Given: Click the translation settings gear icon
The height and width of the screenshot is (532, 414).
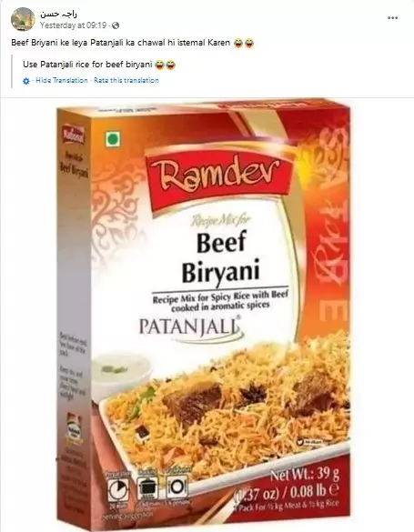Looking at the screenshot, I should pyautogui.click(x=26, y=81).
